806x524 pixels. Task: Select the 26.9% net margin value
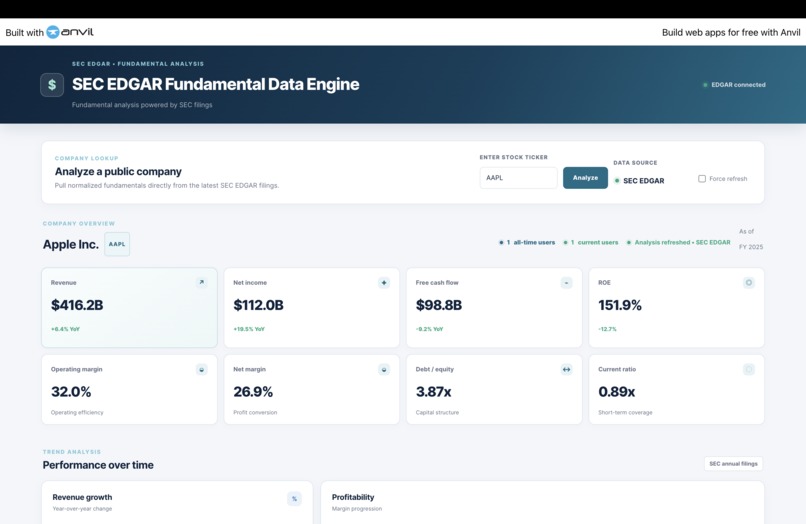coord(253,392)
